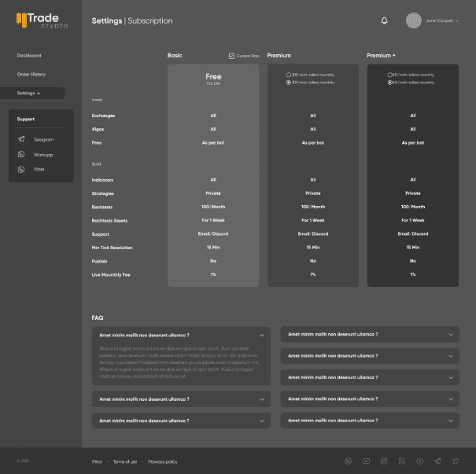
Task: Open Order History from the sidebar
Action: (x=31, y=74)
